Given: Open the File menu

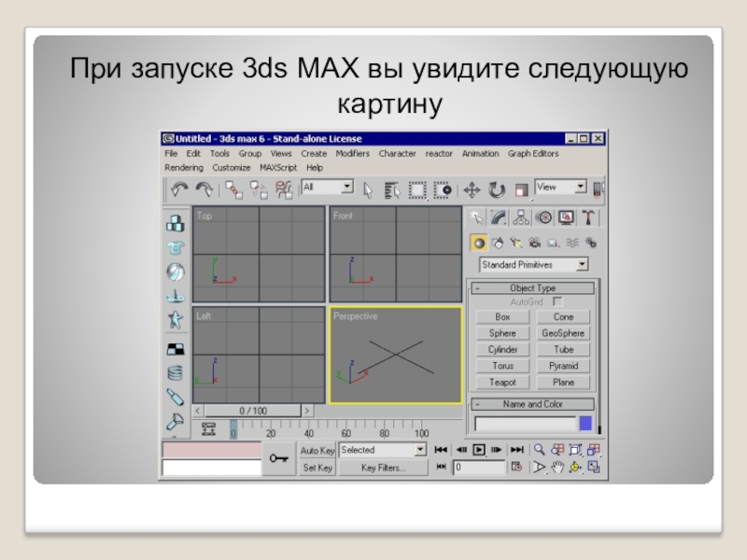Looking at the screenshot, I should (x=171, y=153).
